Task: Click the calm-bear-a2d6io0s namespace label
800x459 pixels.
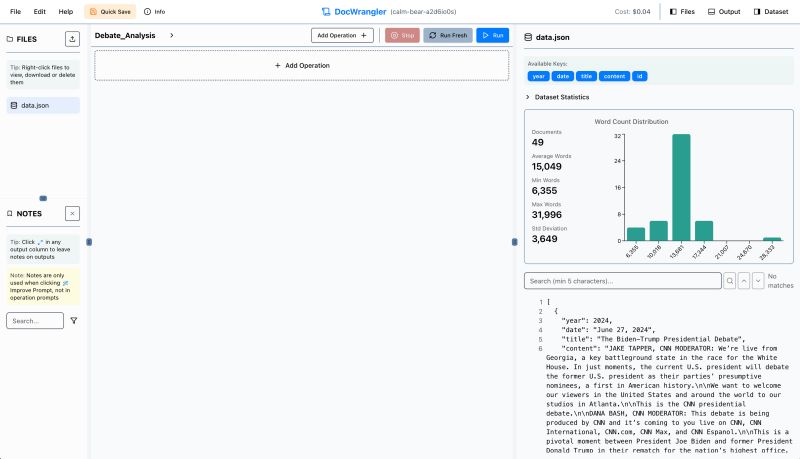Action: pos(423,11)
